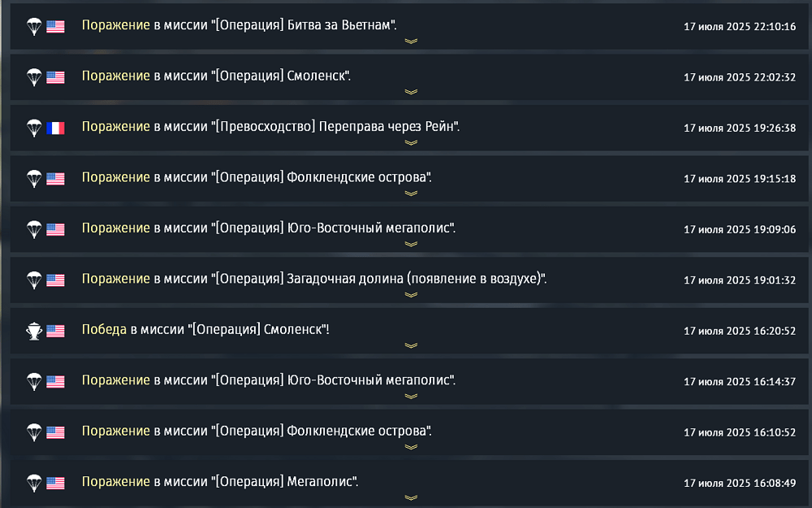Click the trophy icon on the Smolensk victory row
This screenshot has width=812, height=508.
tap(33, 331)
